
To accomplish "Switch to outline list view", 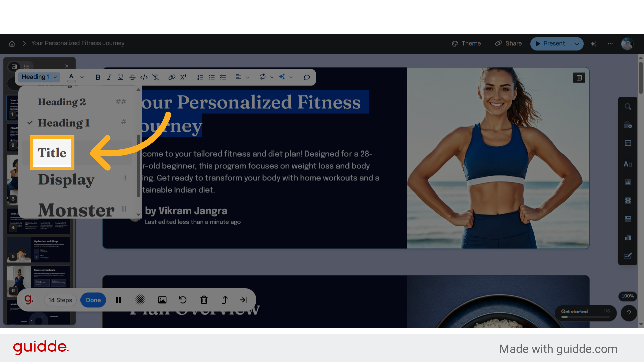I will pos(27,66).
